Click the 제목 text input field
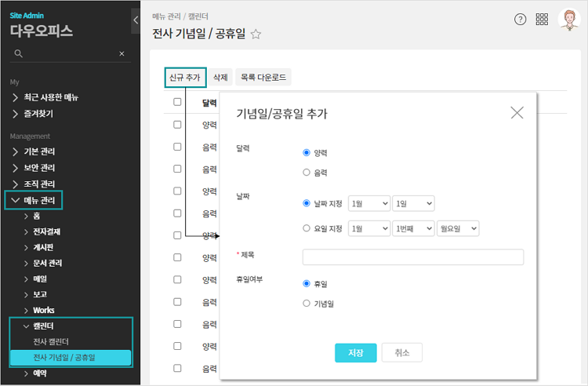Viewport: 588px width, 386px height. (412, 257)
